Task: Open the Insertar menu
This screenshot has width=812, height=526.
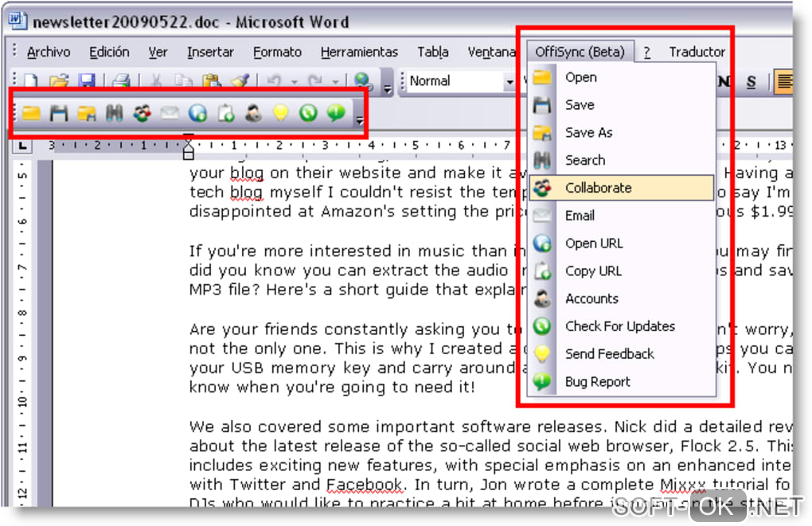Action: (x=210, y=53)
